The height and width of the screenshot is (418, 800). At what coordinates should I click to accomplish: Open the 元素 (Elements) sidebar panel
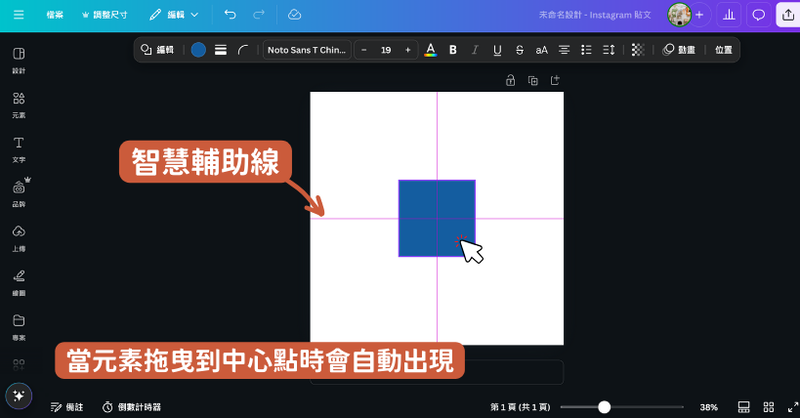[19, 104]
